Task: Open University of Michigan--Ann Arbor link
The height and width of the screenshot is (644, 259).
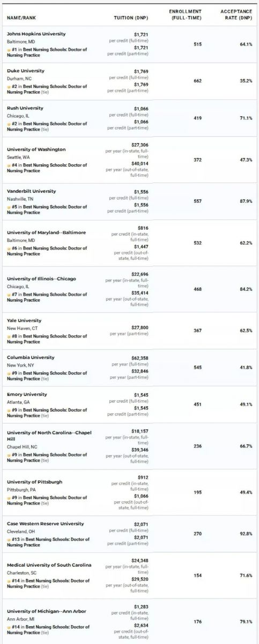Action: 46,611
